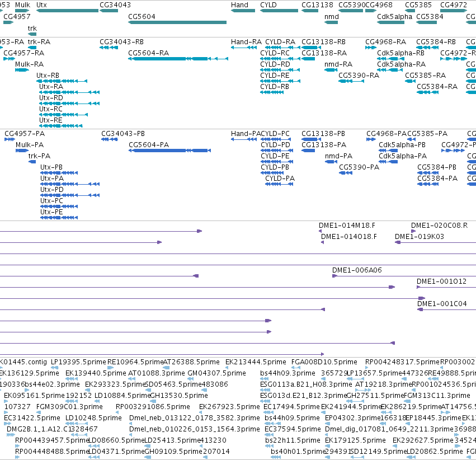
Task: Click transcript Utx-RB
Action: point(62,81)
